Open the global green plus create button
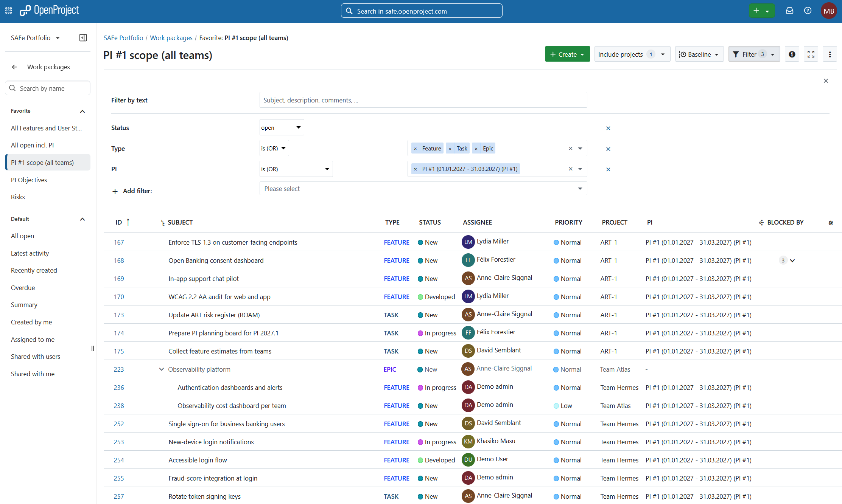Viewport: 842px width, 504px height. pyautogui.click(x=761, y=11)
